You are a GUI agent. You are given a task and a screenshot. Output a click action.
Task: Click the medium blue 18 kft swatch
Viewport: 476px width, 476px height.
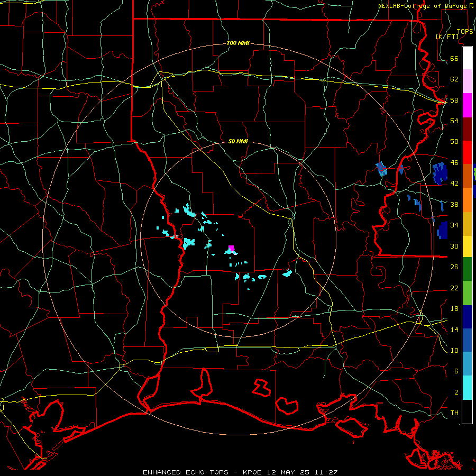pos(467,340)
